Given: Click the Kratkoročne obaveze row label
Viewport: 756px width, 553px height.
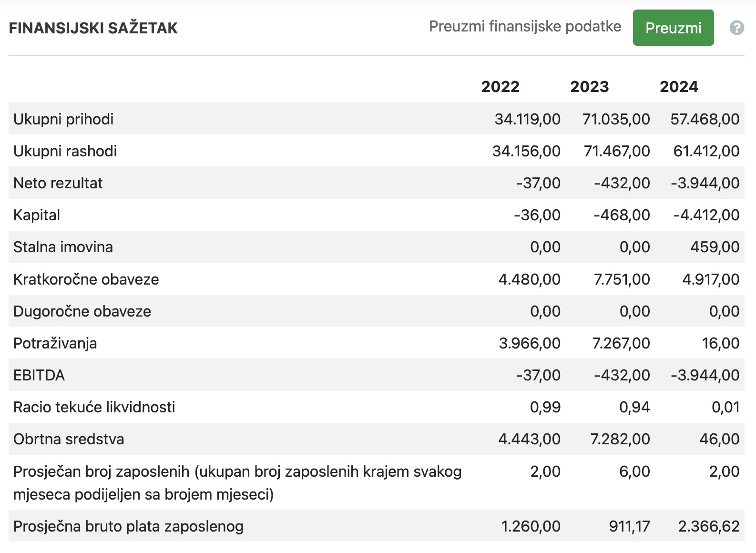Looking at the screenshot, I should tap(86, 279).
